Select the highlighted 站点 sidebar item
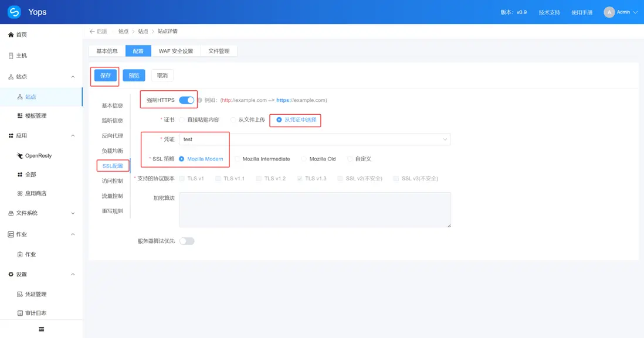The height and width of the screenshot is (338, 644). (41, 97)
